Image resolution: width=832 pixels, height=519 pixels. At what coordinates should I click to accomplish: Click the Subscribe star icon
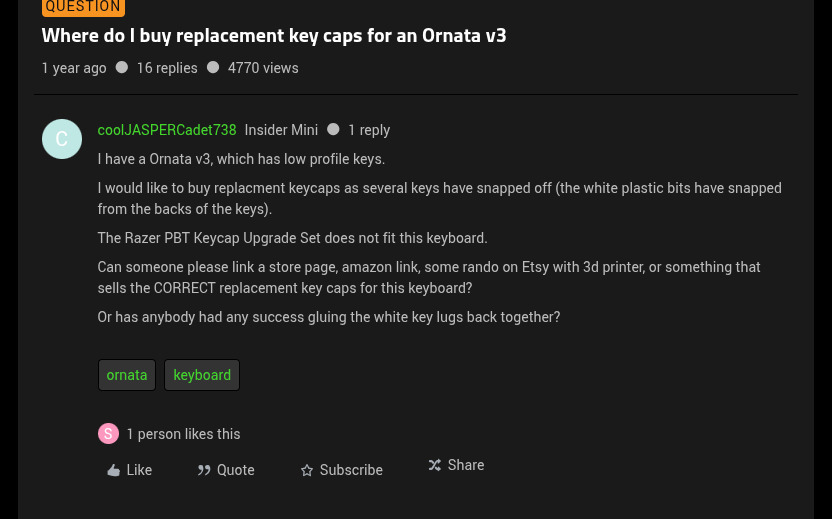(x=307, y=470)
